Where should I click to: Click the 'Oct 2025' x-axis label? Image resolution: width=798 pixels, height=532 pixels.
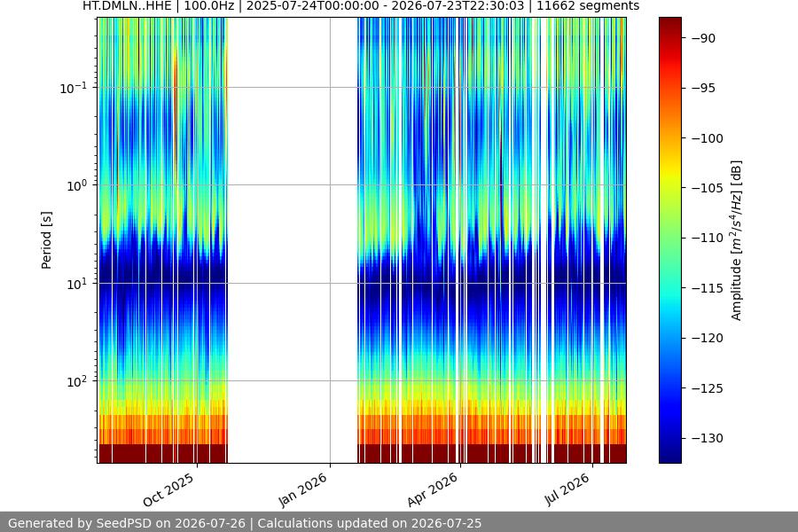point(168,489)
